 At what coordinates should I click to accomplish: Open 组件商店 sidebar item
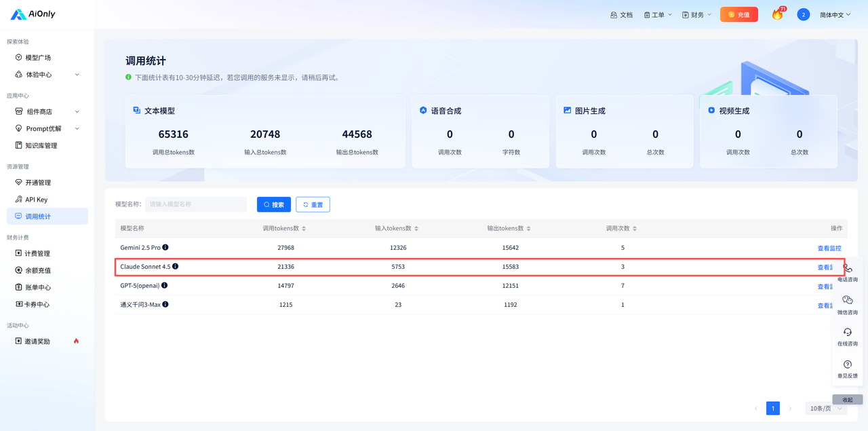click(x=39, y=111)
